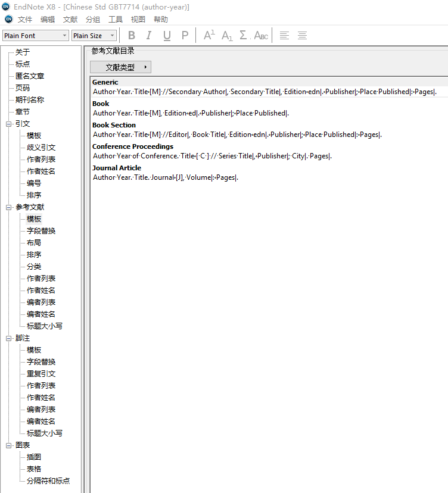Open the 工具 menu
This screenshot has height=493, width=448.
[x=116, y=20]
